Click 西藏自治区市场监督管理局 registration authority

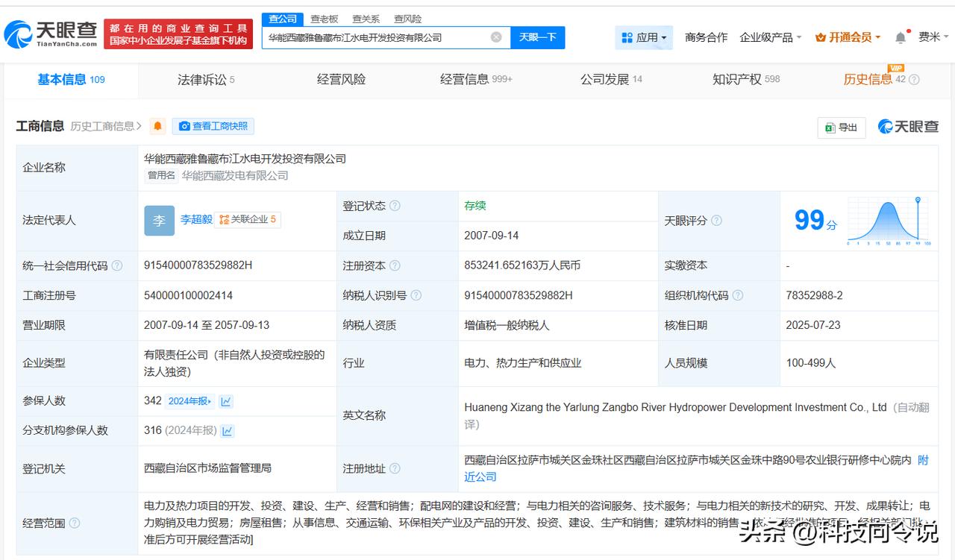point(207,468)
